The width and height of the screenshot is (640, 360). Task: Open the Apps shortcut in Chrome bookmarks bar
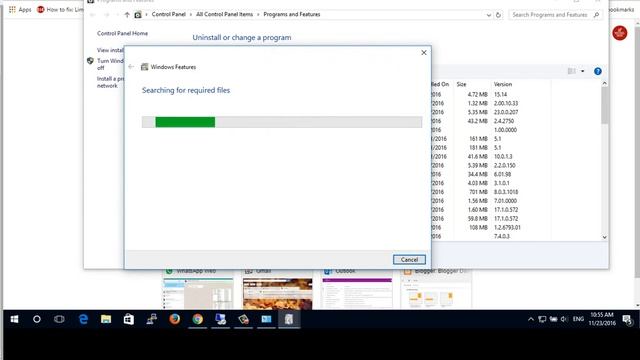[x=20, y=9]
